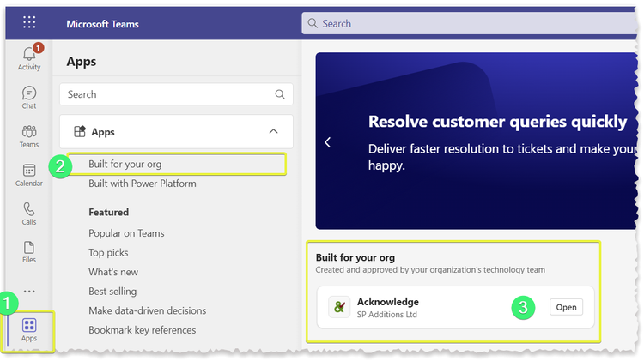Open What's new category
The height and width of the screenshot is (361, 644).
pyautogui.click(x=113, y=272)
